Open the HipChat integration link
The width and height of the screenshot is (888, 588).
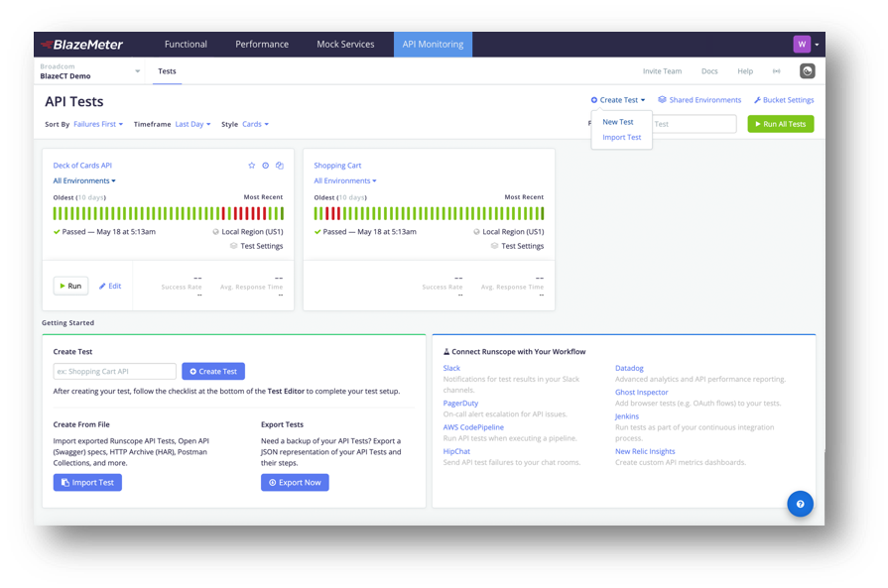(x=456, y=451)
